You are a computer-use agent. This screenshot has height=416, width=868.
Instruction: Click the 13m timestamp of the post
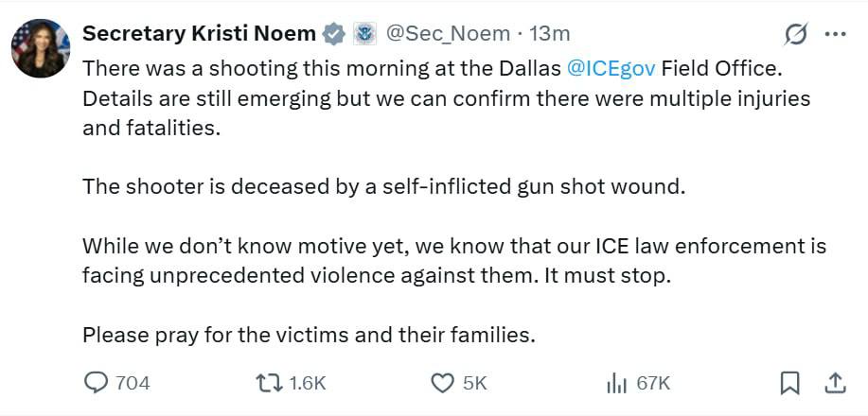click(549, 34)
